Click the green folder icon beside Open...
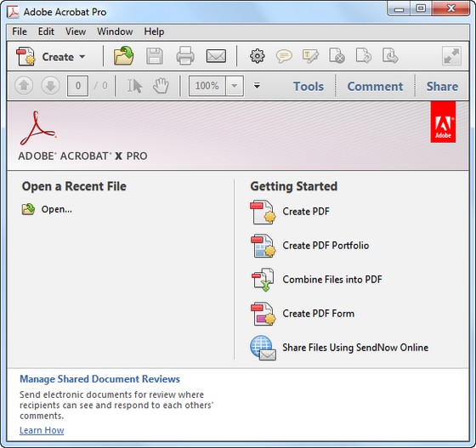The width and height of the screenshot is (476, 448). click(x=28, y=209)
